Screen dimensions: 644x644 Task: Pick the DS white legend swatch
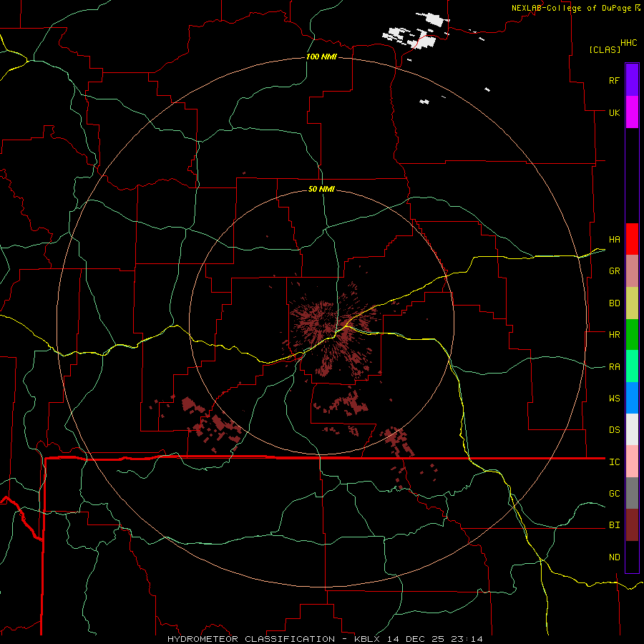tap(632, 429)
